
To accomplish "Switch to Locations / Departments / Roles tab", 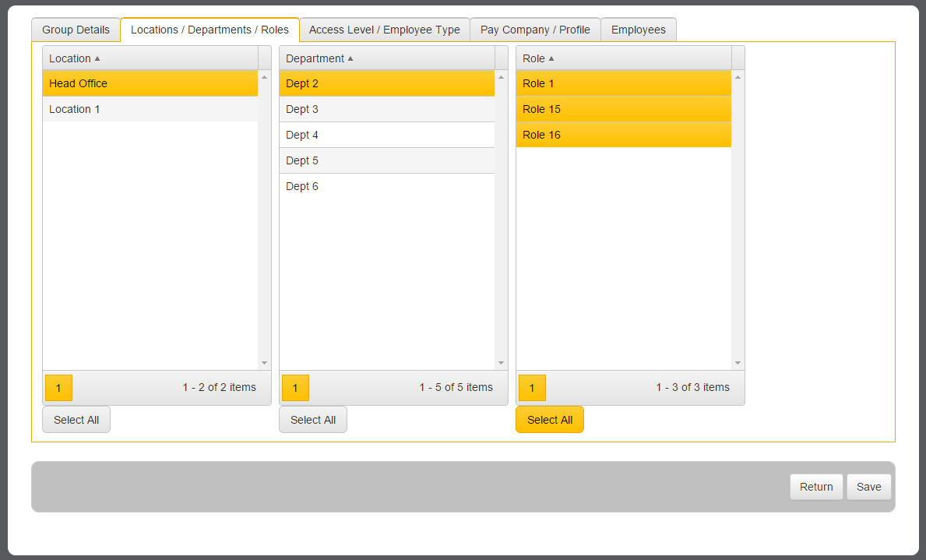I will [209, 30].
